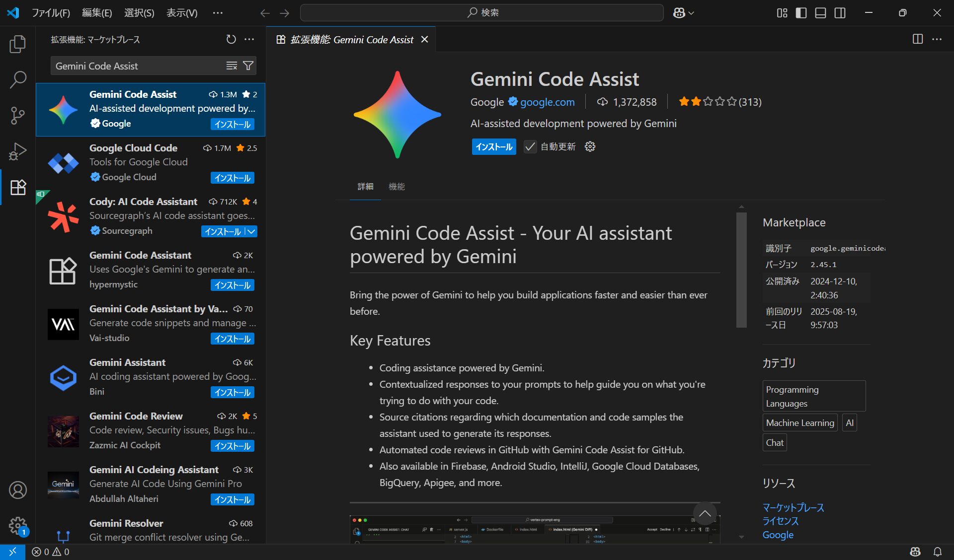
Task: Install Gemini Assistant by Bini
Action: (x=233, y=392)
